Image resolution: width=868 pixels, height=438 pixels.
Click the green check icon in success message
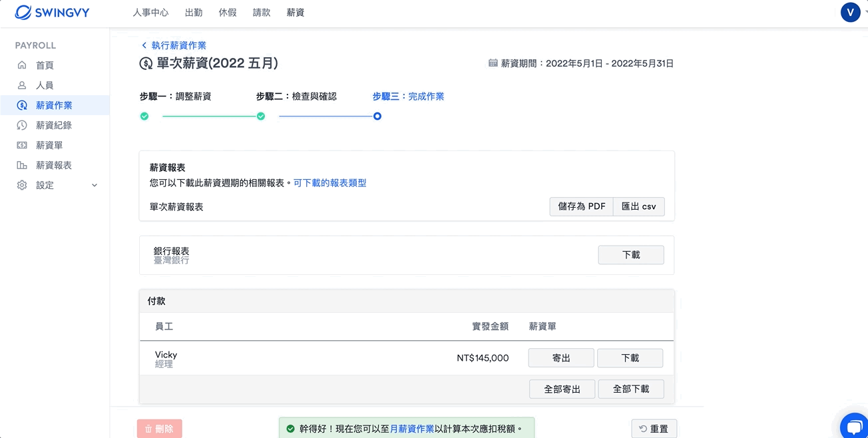pos(290,429)
